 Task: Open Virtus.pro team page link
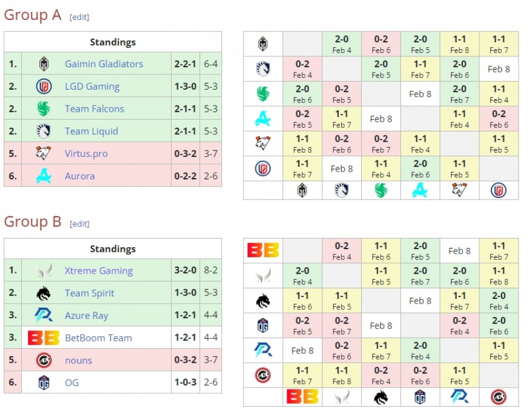click(x=86, y=154)
